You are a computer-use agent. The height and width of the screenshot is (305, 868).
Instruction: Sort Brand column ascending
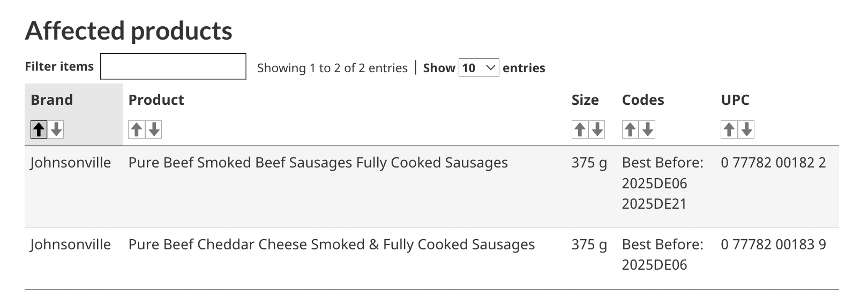tap(39, 129)
